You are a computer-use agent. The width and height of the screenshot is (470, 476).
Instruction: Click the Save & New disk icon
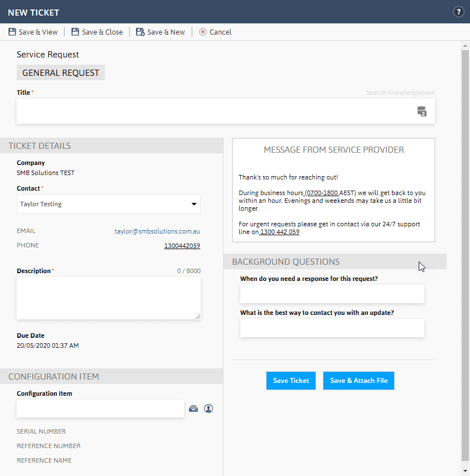pyautogui.click(x=140, y=32)
